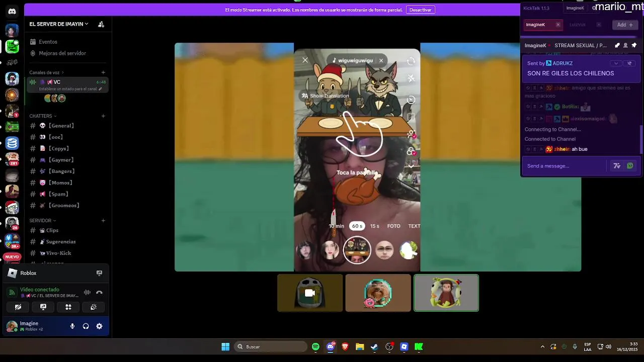This screenshot has height=362, width=644.
Task: Open user settings gear
Action: 99,326
